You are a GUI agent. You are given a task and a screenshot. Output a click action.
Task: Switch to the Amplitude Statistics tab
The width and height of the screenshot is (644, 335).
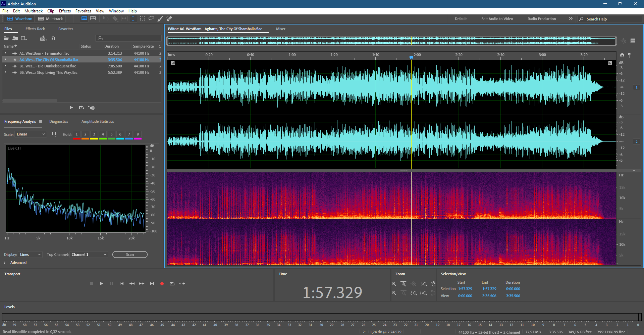click(98, 121)
